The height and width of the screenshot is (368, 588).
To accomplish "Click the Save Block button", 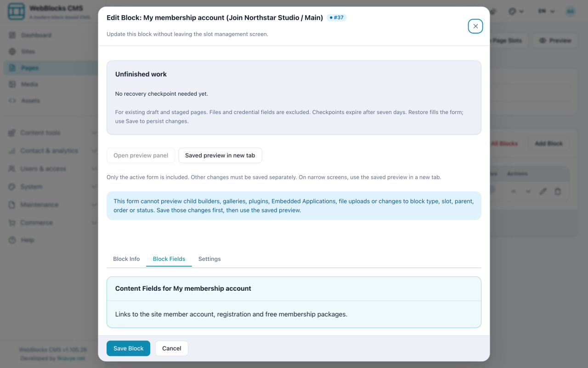I will (129, 348).
